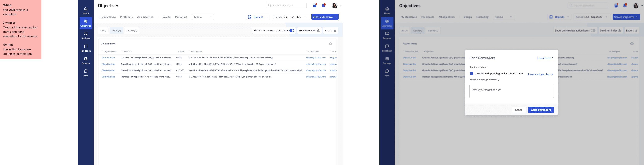The image size is (644, 165).
Task: Expand the Teams dropdown in the undimmed screen
Action: [x=202, y=17]
